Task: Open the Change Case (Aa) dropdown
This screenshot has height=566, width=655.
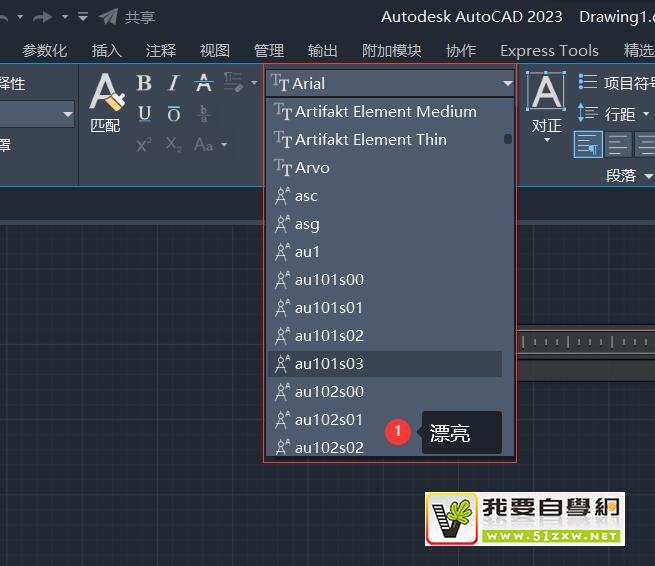Action: click(210, 145)
